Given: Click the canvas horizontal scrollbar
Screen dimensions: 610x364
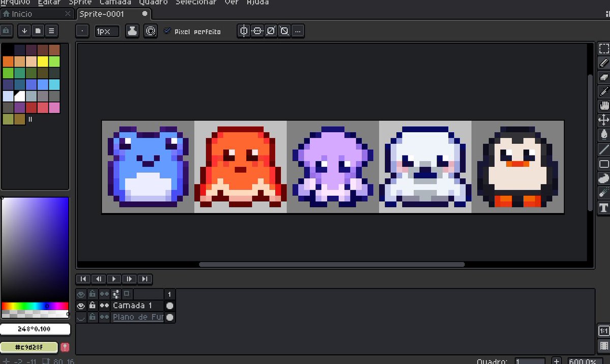Looking at the screenshot, I should point(332,264).
